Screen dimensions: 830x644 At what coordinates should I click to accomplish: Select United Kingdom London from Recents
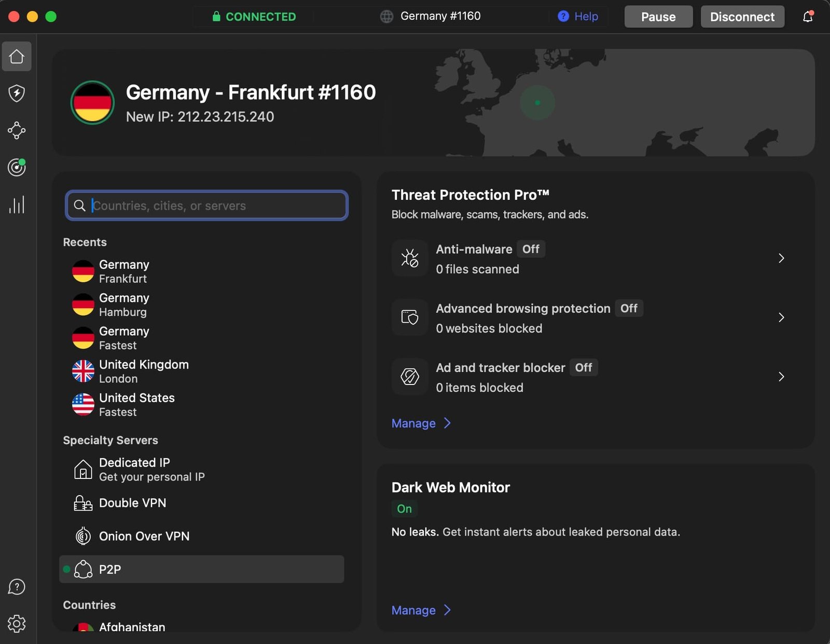[x=202, y=371]
